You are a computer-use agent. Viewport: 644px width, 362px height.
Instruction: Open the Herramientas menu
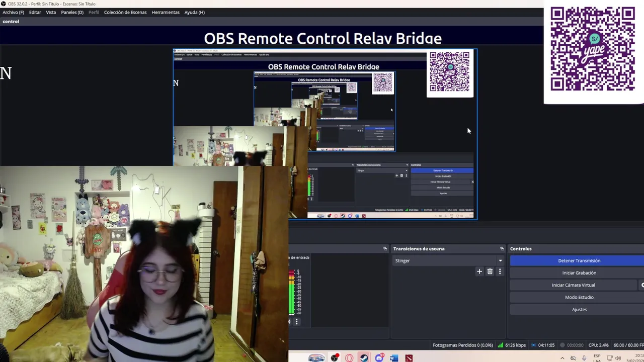tap(166, 12)
